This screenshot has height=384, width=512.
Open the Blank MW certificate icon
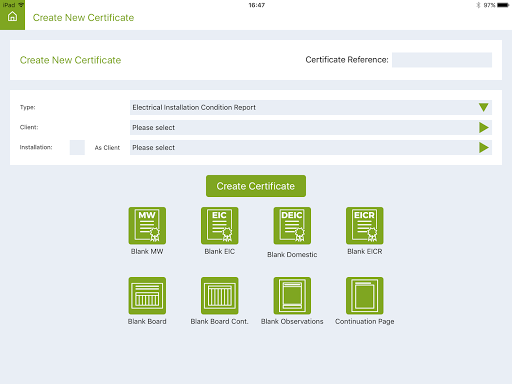coord(147,226)
